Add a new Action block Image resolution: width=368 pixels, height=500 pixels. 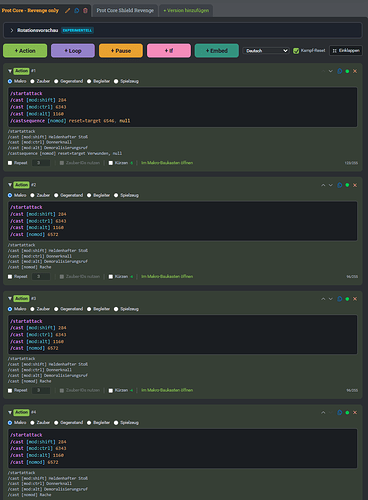pyautogui.click(x=25, y=51)
